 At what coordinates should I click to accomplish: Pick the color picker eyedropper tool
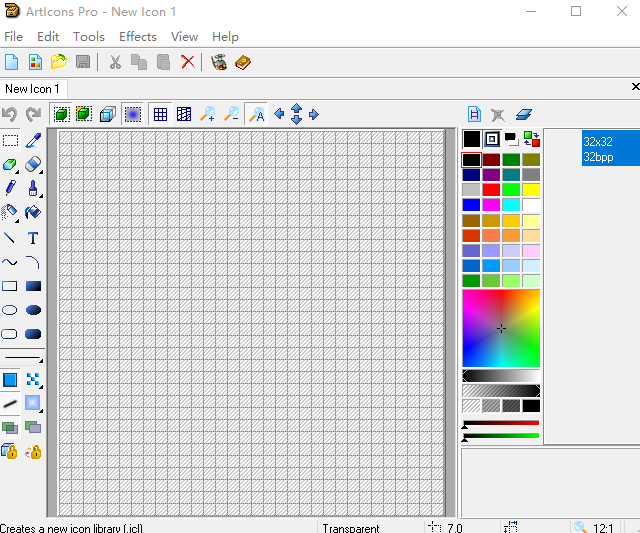pos(33,141)
